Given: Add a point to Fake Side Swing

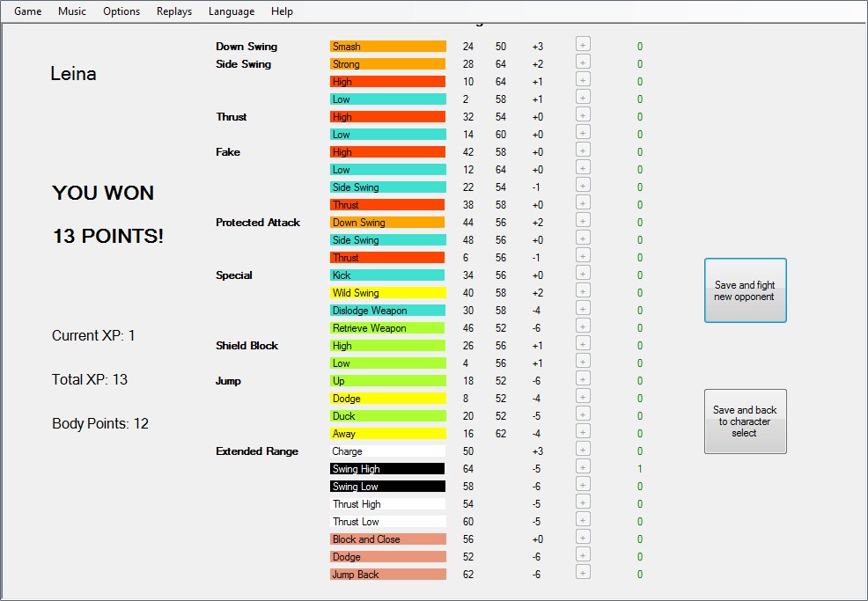Looking at the screenshot, I should [x=583, y=186].
